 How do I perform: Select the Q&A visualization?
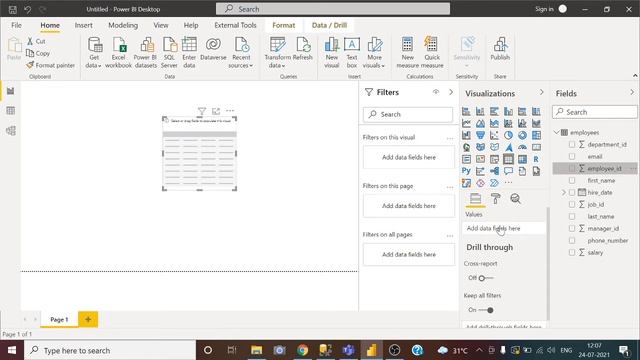click(x=508, y=171)
